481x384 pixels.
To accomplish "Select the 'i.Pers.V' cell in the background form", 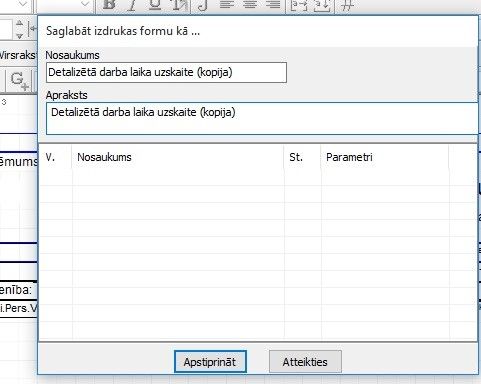I will (18, 308).
